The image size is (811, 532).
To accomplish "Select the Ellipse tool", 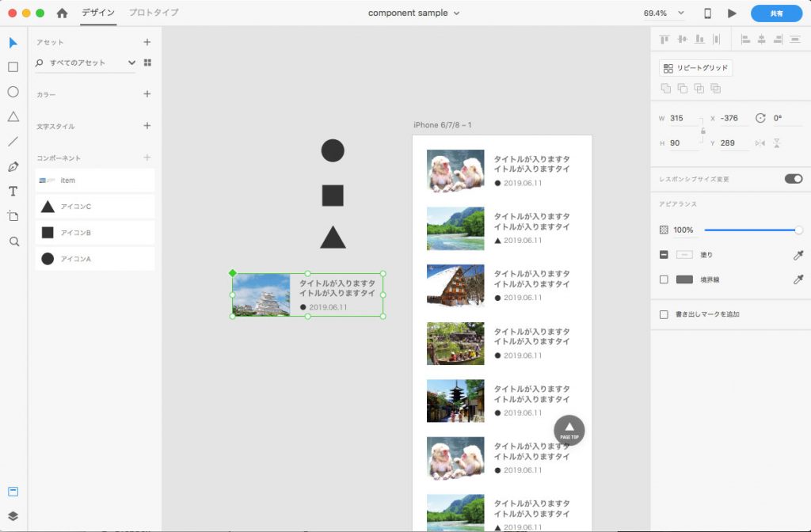I will point(13,92).
